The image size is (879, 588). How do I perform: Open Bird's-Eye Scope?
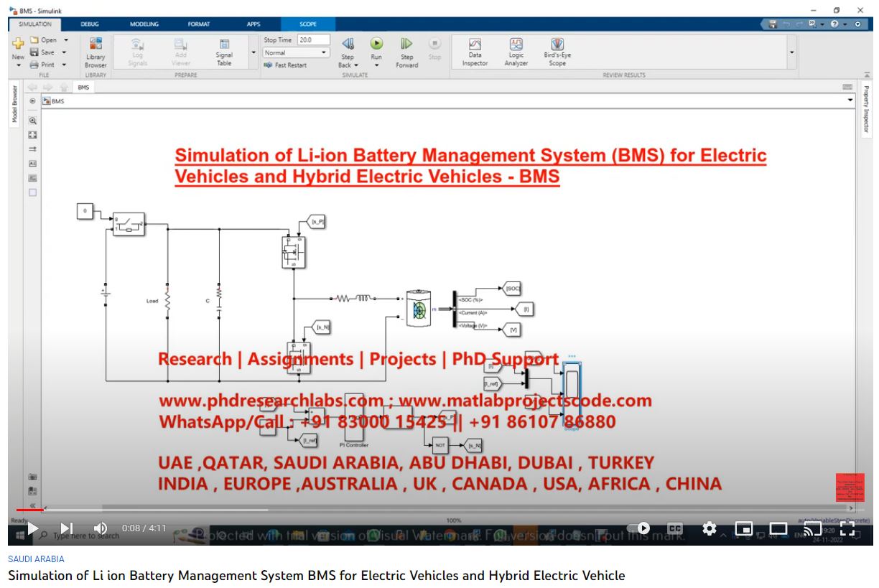pos(557,52)
